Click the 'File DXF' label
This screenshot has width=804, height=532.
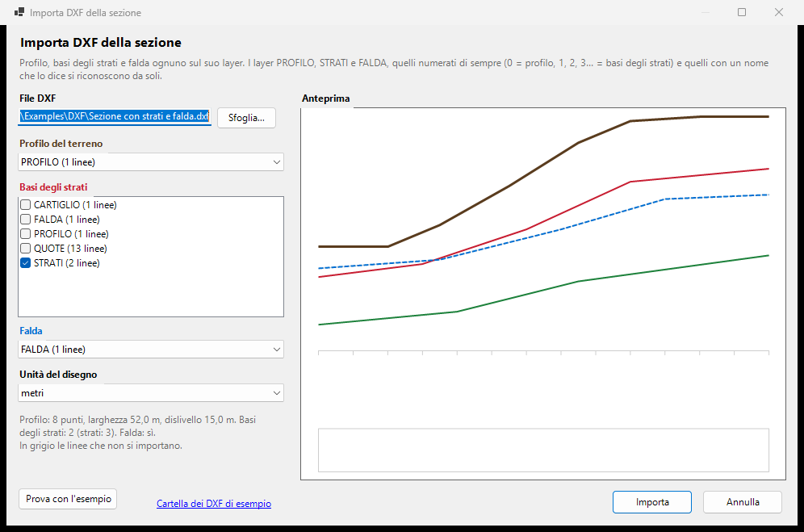pyautogui.click(x=37, y=98)
